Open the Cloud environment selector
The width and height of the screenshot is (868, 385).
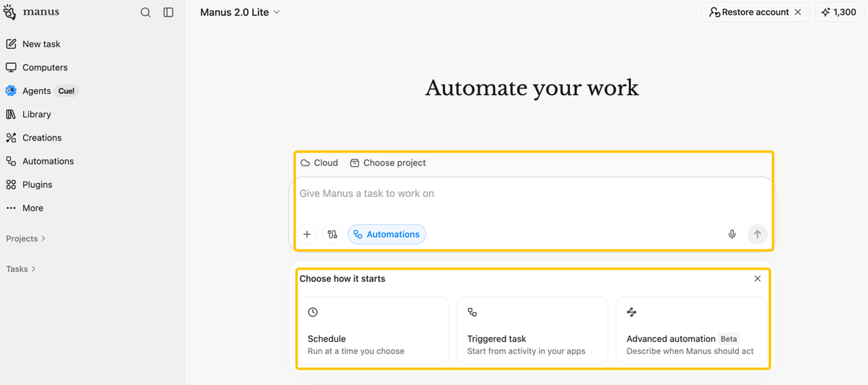tap(319, 163)
